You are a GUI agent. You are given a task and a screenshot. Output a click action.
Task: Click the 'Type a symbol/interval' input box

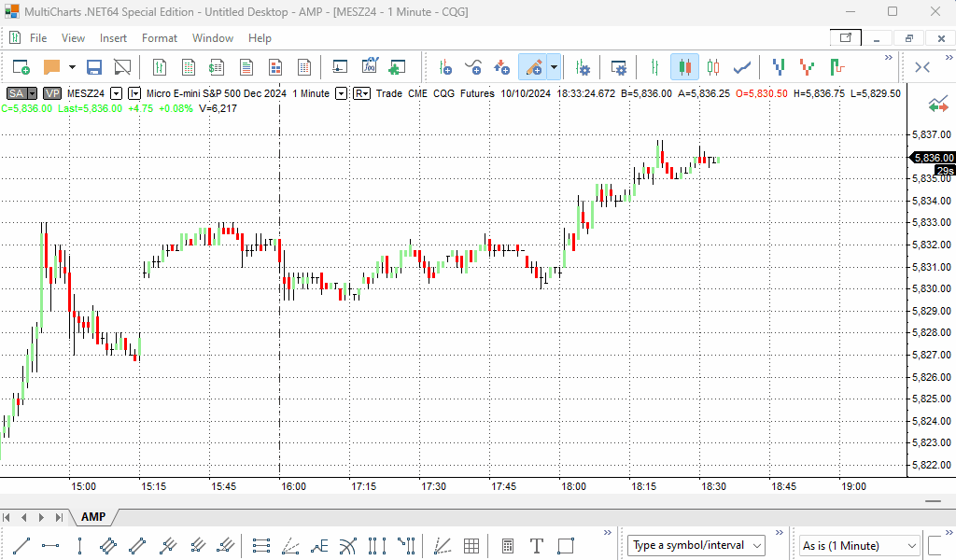(689, 545)
